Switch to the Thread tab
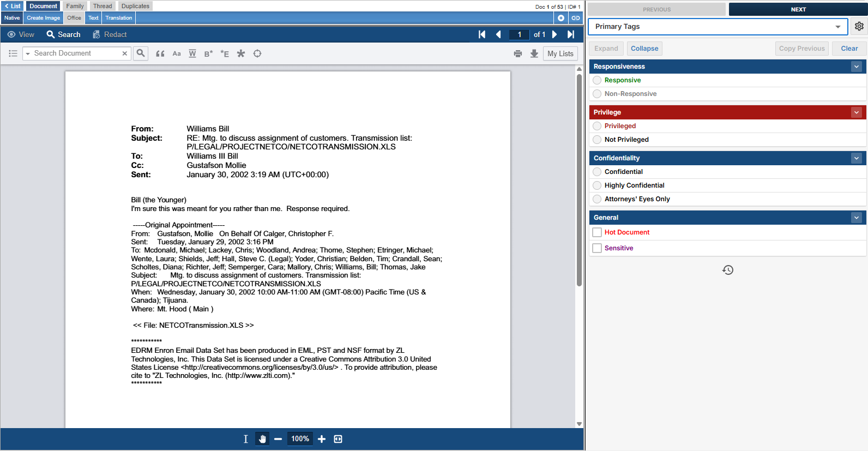This screenshot has height=451, width=868. point(103,6)
